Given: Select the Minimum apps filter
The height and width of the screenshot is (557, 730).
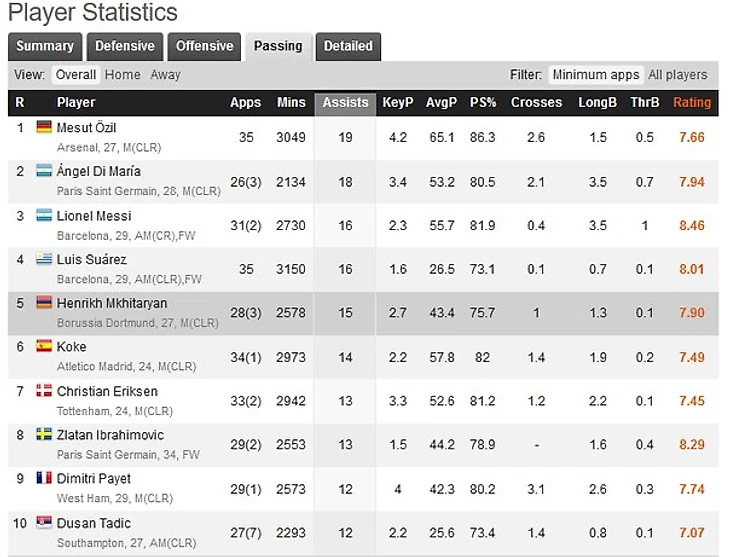Looking at the screenshot, I should click(x=596, y=75).
